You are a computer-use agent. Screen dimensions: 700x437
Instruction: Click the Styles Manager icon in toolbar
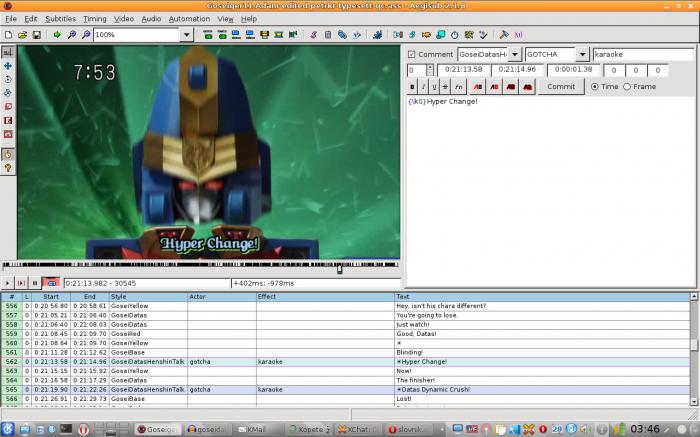(313, 34)
